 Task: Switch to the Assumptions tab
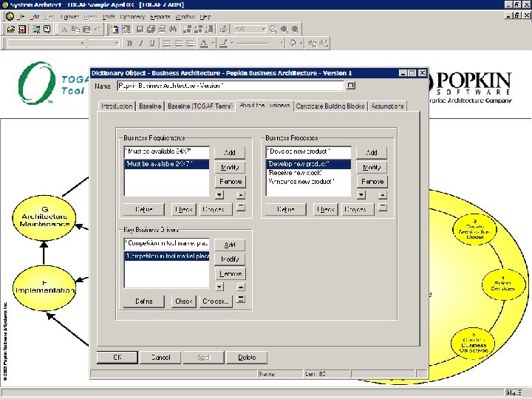point(387,106)
